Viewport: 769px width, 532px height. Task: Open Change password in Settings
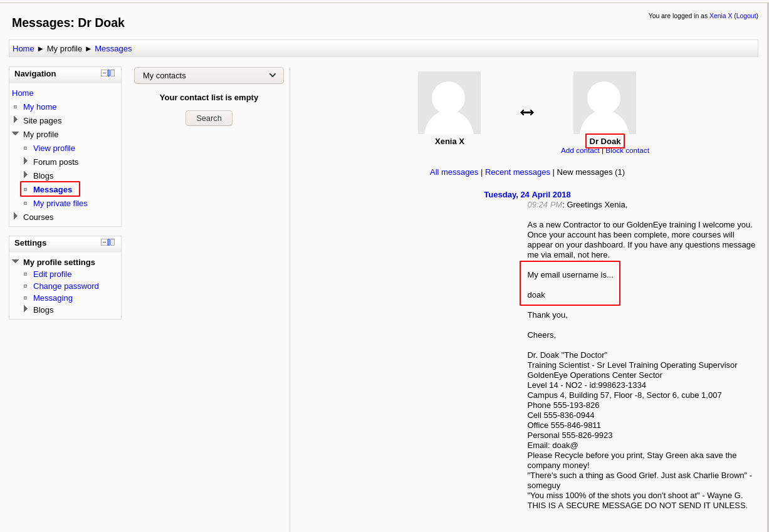pos(66,286)
